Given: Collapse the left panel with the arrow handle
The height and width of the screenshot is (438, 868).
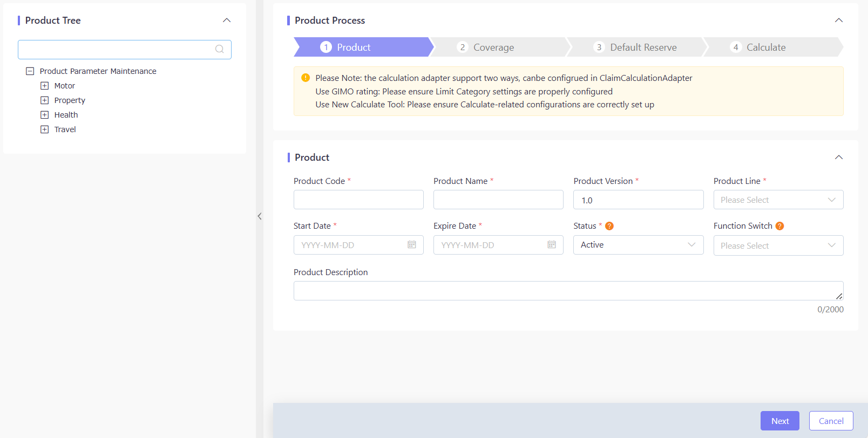Looking at the screenshot, I should click(x=260, y=216).
